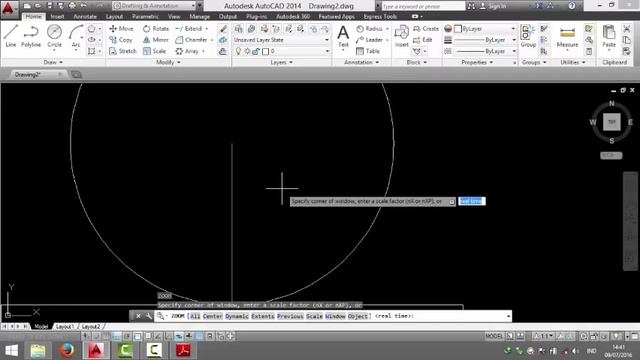Click the Leader tool

(x=369, y=40)
